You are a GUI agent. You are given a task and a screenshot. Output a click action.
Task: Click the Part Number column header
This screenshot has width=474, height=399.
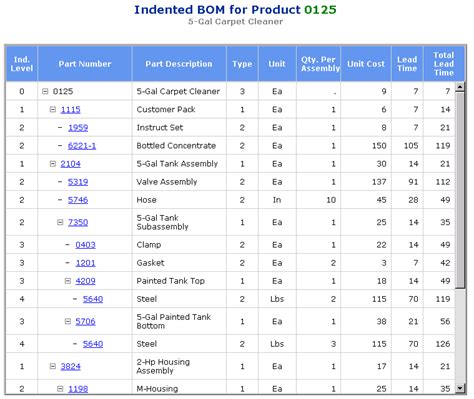[85, 64]
